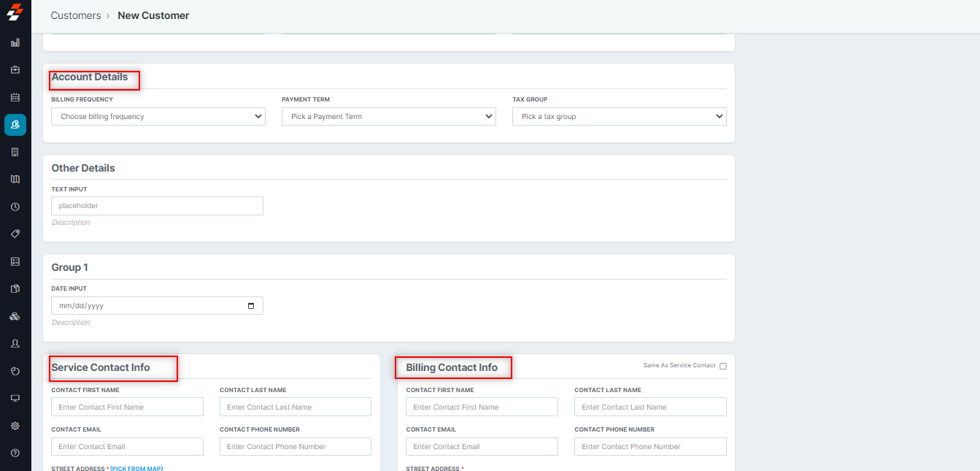
Task: Click the briefcase icon in sidebar
Action: (15, 70)
